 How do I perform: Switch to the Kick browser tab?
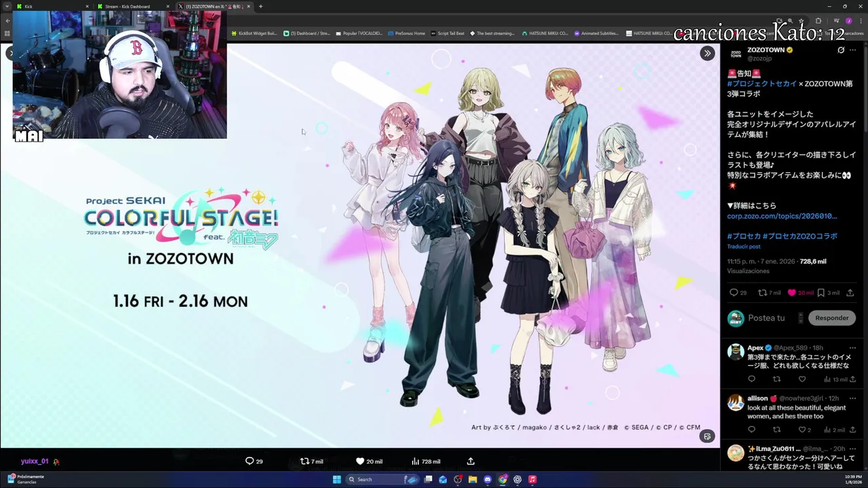52,6
